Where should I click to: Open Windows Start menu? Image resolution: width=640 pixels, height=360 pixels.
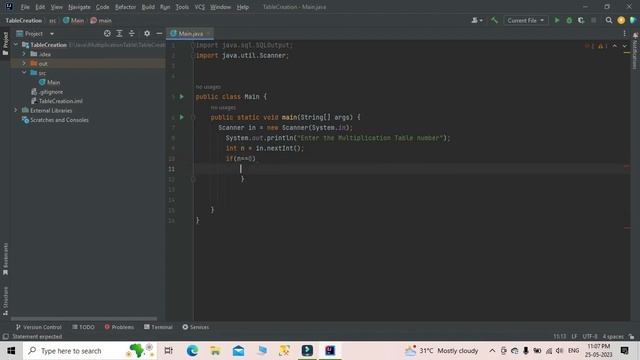point(11,351)
